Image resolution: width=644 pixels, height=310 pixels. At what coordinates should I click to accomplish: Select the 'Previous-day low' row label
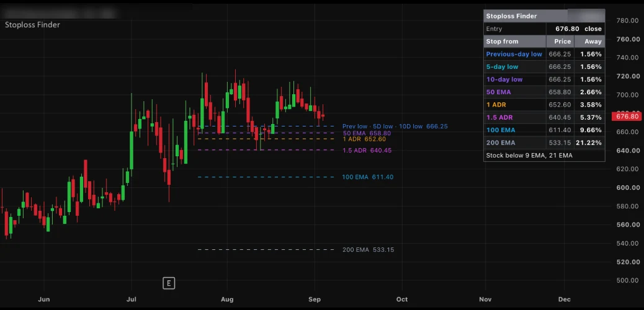coord(514,54)
